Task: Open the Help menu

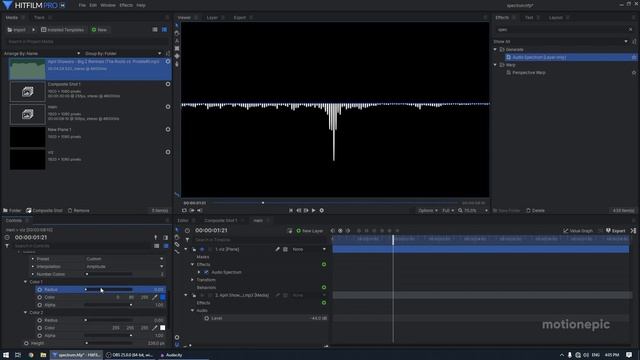Action: click(141, 5)
